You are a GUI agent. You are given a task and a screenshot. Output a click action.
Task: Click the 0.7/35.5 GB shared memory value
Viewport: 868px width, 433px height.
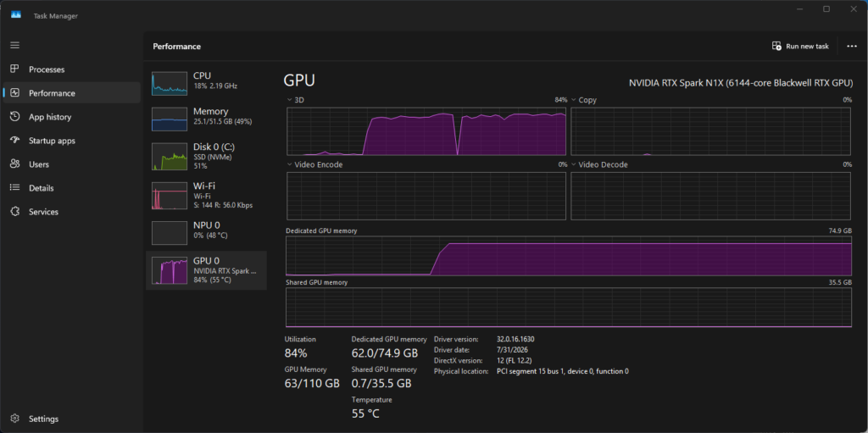click(381, 383)
